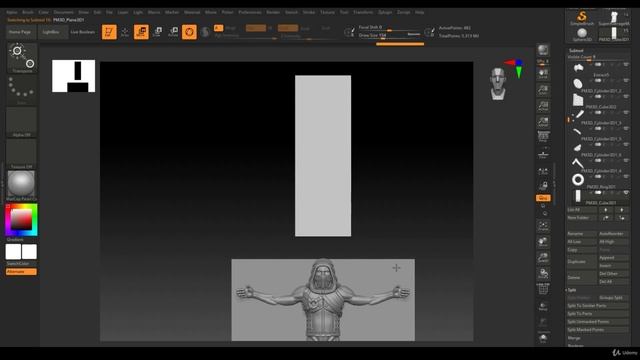The image size is (640, 360).
Task: Click the Actual size icon
Action: (543, 106)
